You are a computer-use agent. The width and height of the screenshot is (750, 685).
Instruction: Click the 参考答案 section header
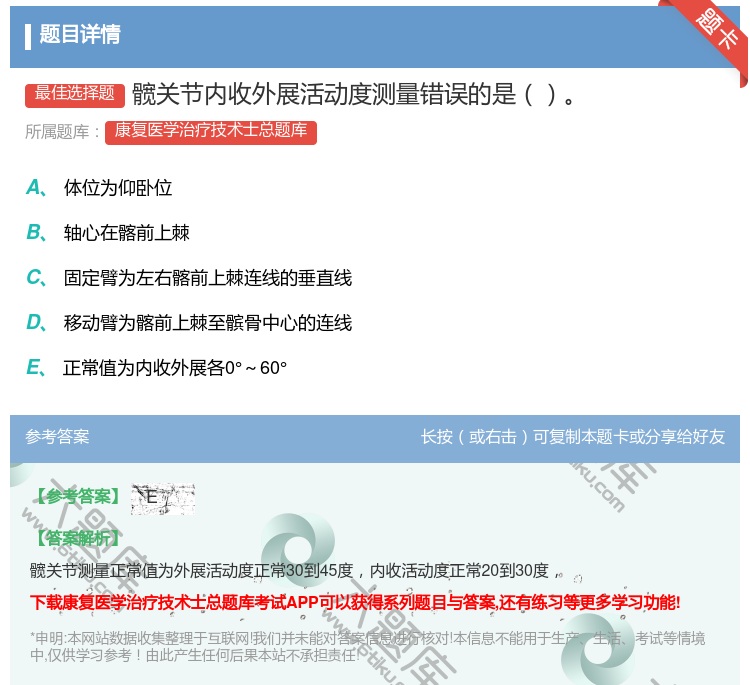click(57, 437)
